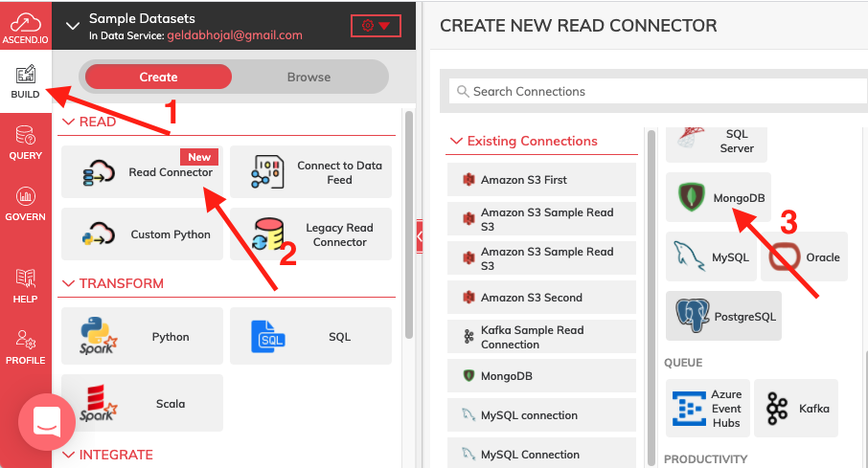Open the chat support bubble
The height and width of the screenshot is (468, 868).
pyautogui.click(x=47, y=422)
